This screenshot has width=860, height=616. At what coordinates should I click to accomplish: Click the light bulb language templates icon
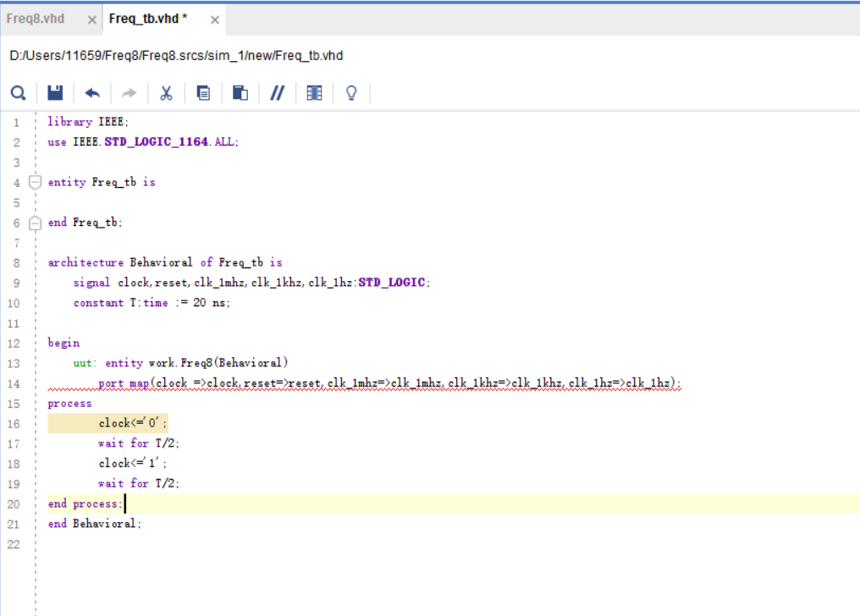pyautogui.click(x=351, y=93)
